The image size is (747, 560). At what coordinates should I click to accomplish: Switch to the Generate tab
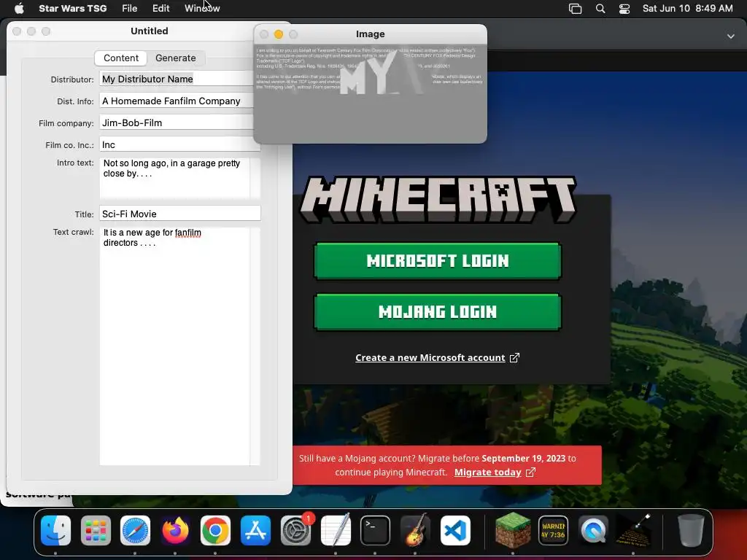175,58
